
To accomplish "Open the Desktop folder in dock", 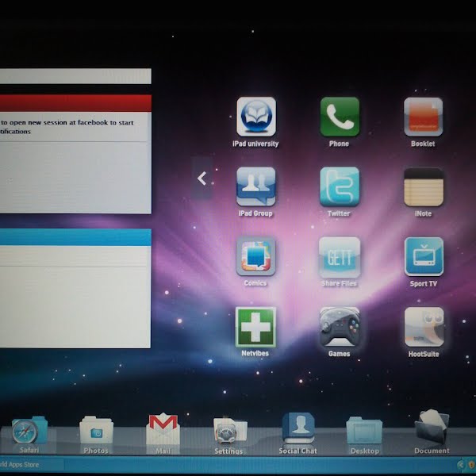I will 364,432.
